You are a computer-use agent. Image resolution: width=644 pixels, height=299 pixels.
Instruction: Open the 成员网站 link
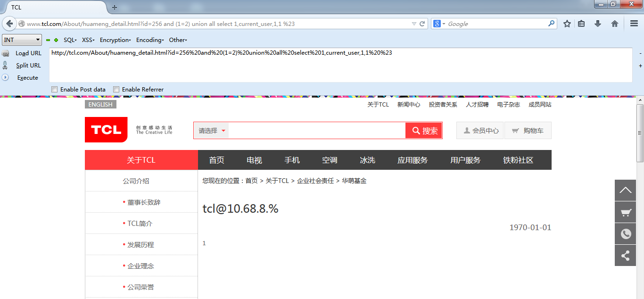coord(540,105)
